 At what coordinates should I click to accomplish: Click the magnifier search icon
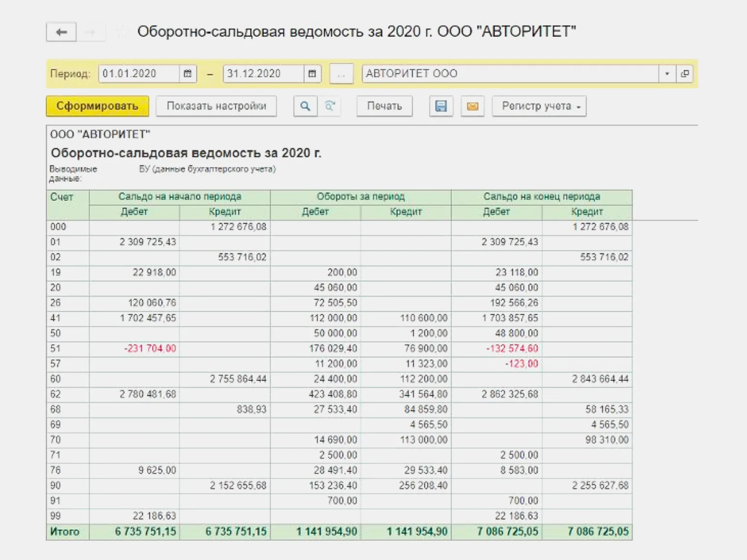coord(305,106)
